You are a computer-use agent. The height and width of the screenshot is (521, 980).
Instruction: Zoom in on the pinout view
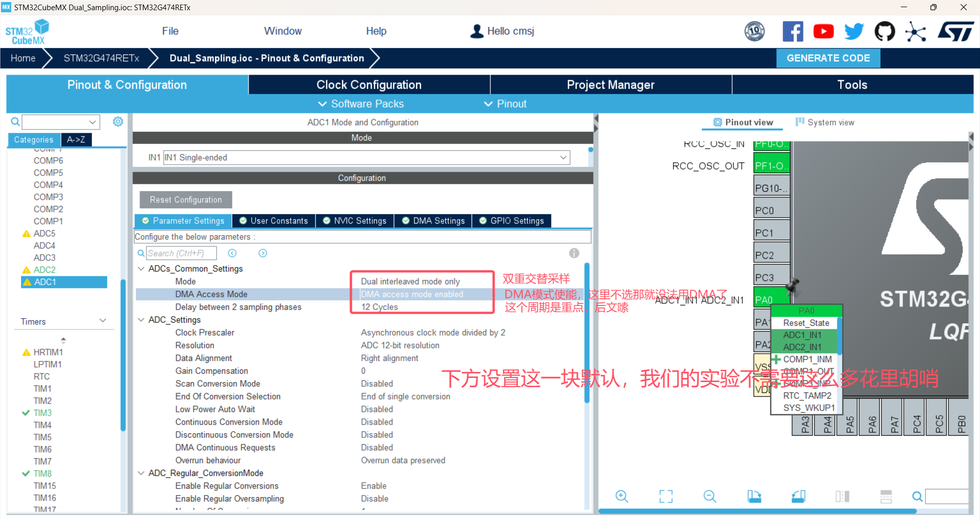[x=622, y=496]
